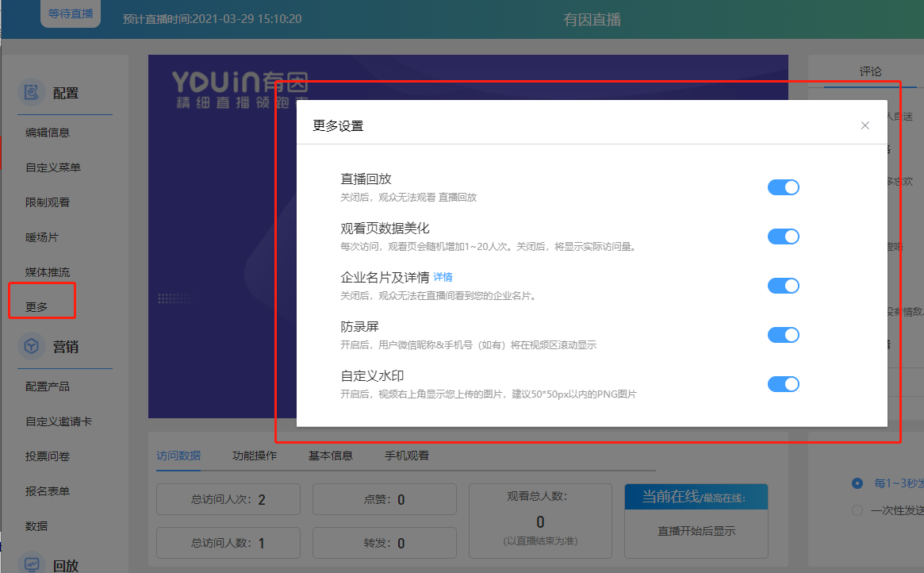This screenshot has width=924, height=573.
Task: Select the 每1~3秒发 radio option
Action: [x=857, y=483]
